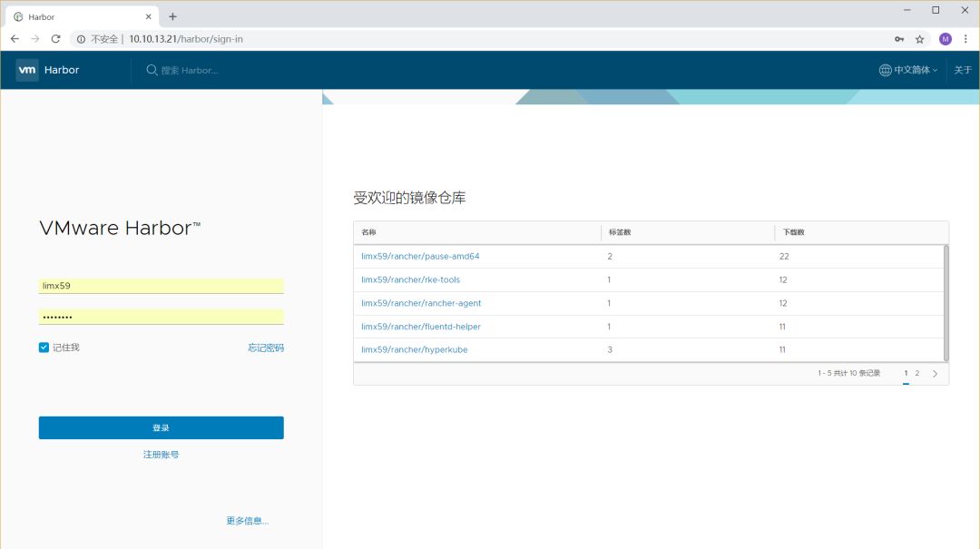Click the repository table scrollbar

tap(946, 303)
